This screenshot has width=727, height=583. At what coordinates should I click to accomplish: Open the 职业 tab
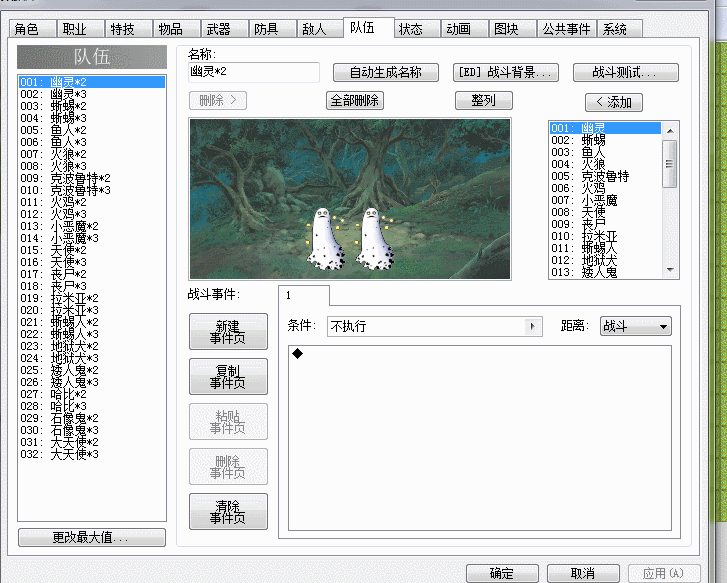[x=81, y=29]
